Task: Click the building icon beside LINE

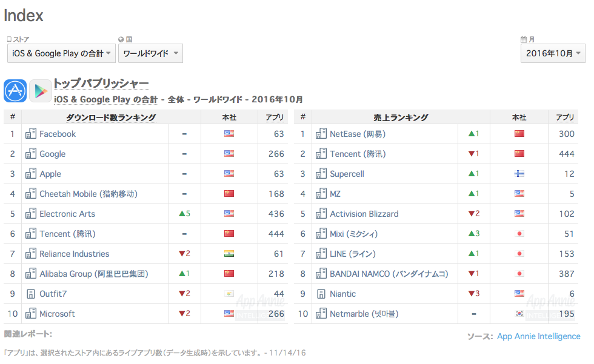Action: pos(321,254)
